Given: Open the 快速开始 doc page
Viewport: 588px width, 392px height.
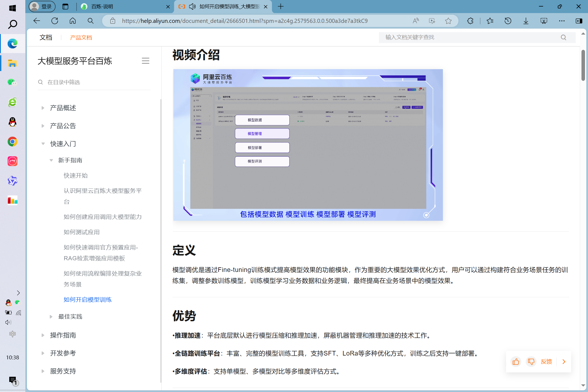Looking at the screenshot, I should click(x=76, y=176).
